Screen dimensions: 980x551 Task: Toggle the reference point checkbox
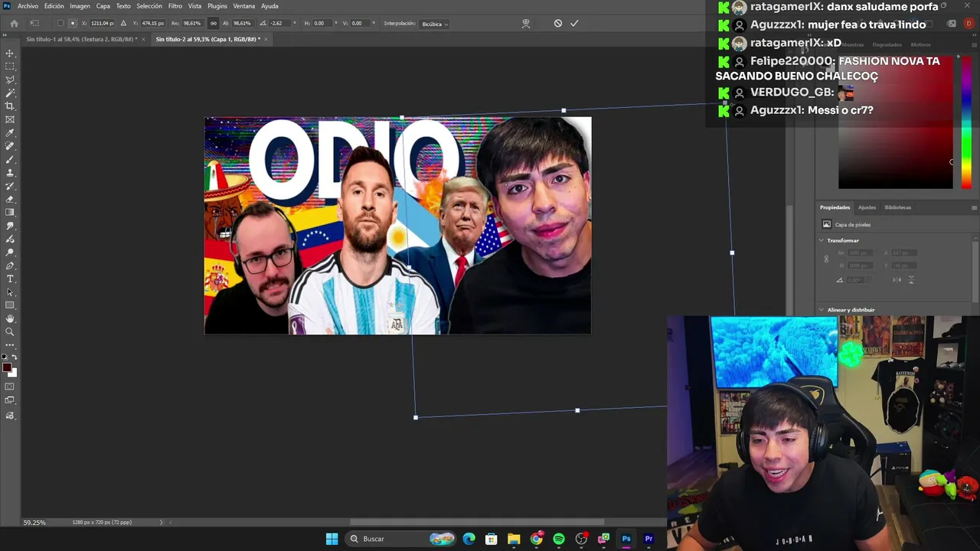click(61, 24)
